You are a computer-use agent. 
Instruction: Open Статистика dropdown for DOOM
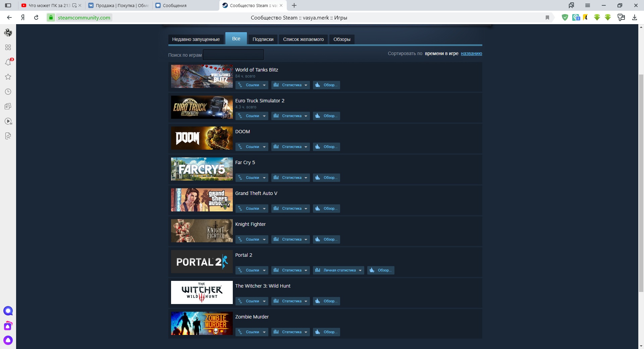pos(290,147)
